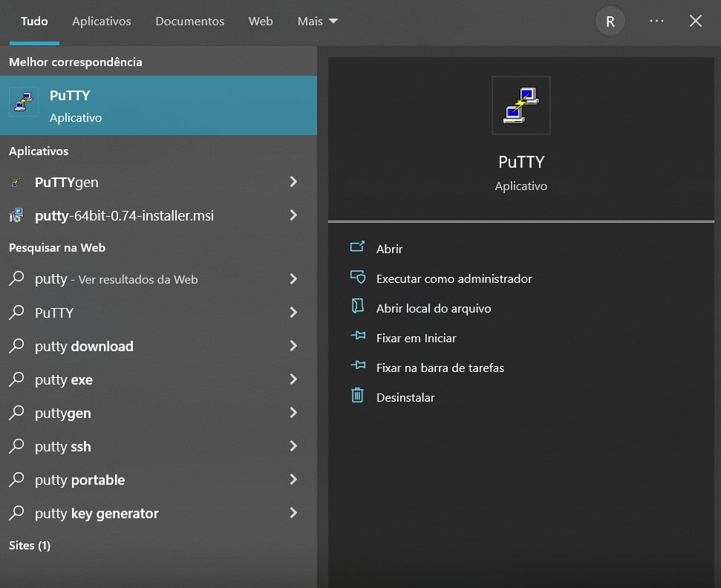Select the PuTTY best match result
The image size is (721, 588).
[111, 105]
